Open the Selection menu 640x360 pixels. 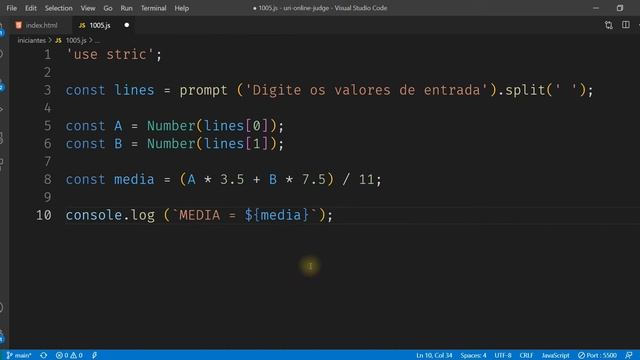coord(58,8)
